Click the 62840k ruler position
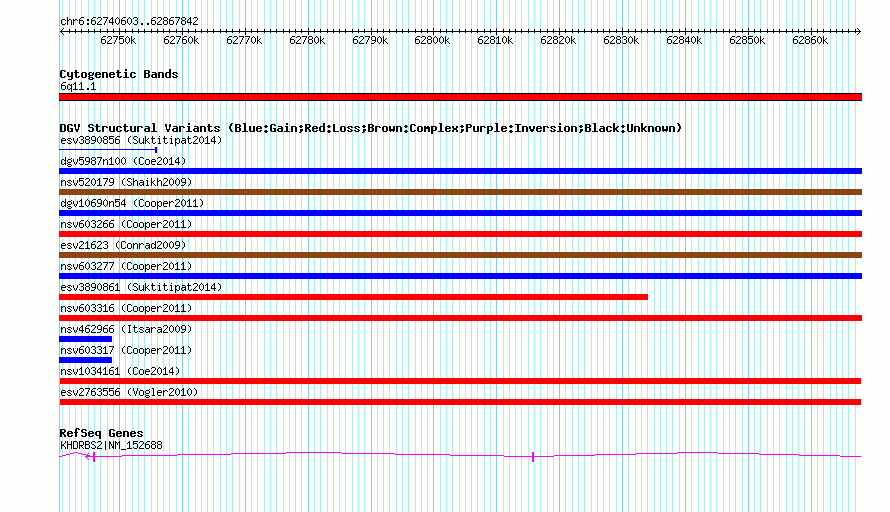890x512 pixels. point(685,40)
